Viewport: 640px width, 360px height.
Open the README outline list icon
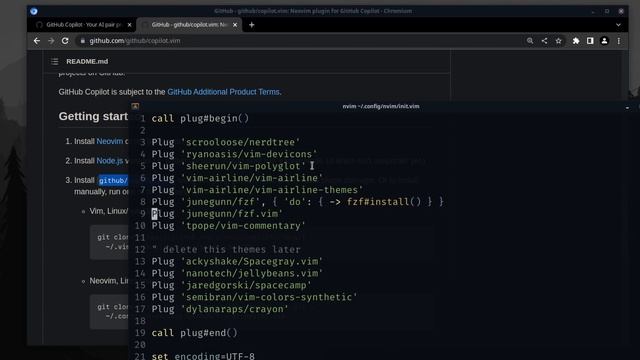[x=55, y=61]
